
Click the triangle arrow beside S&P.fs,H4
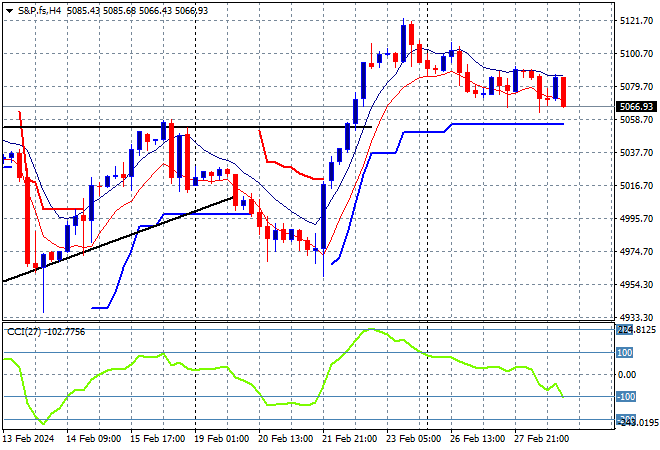9,9
